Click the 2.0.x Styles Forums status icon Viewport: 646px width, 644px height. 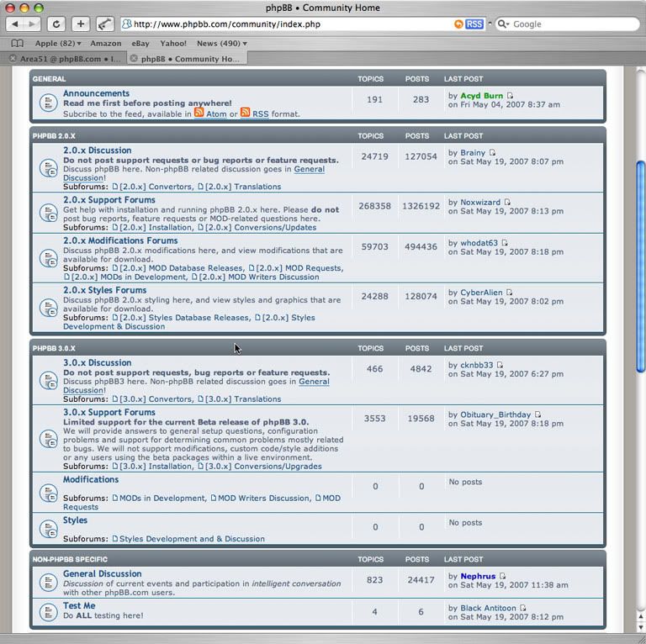[48, 307]
